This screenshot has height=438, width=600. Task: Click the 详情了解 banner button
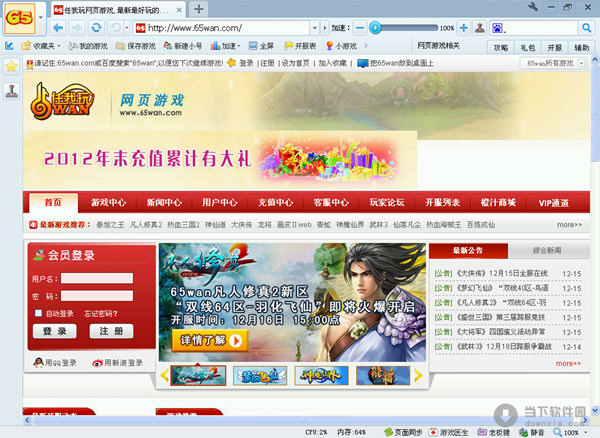pos(210,340)
